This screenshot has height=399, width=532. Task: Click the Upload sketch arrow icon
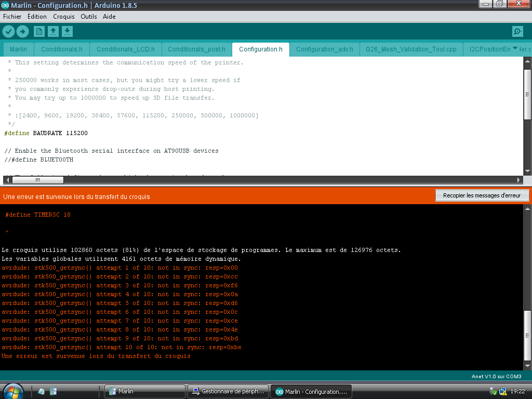[x=22, y=32]
